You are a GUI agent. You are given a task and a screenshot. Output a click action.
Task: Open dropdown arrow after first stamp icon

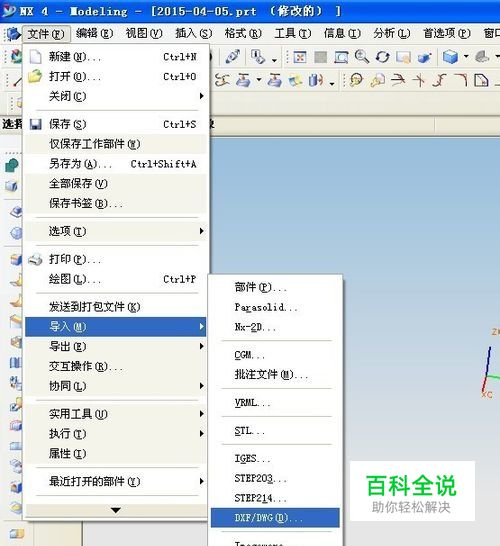(x=259, y=79)
